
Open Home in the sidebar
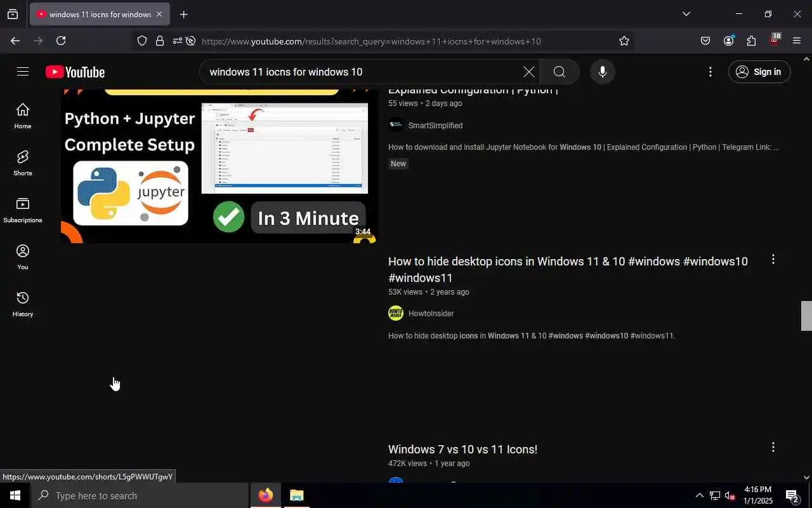pyautogui.click(x=23, y=116)
